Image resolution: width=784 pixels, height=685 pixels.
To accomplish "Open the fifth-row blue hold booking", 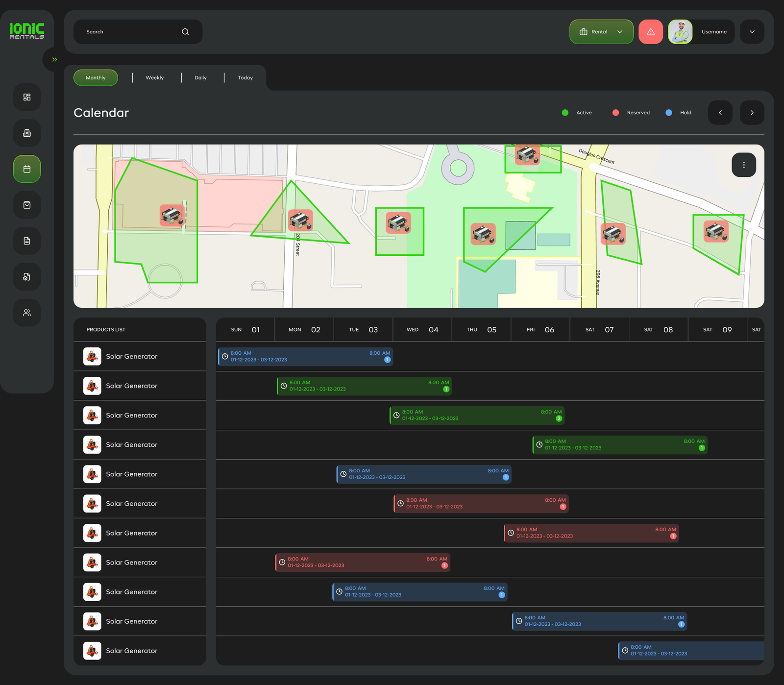I will pos(424,474).
